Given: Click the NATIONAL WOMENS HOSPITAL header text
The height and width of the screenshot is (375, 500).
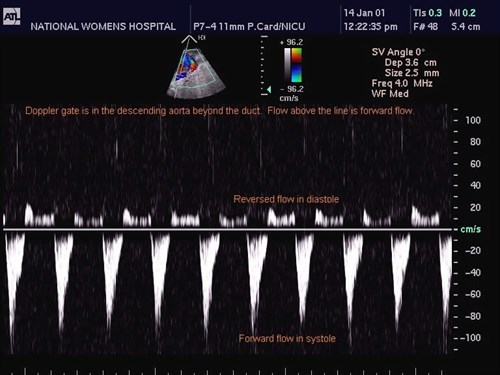Looking at the screenshot, I should click(x=103, y=27).
